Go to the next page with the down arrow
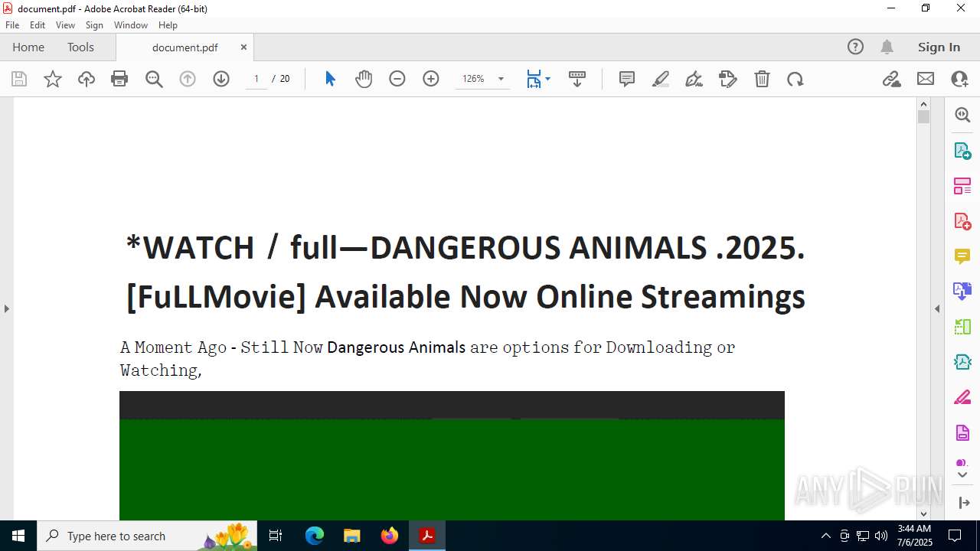The image size is (980, 551). [221, 79]
